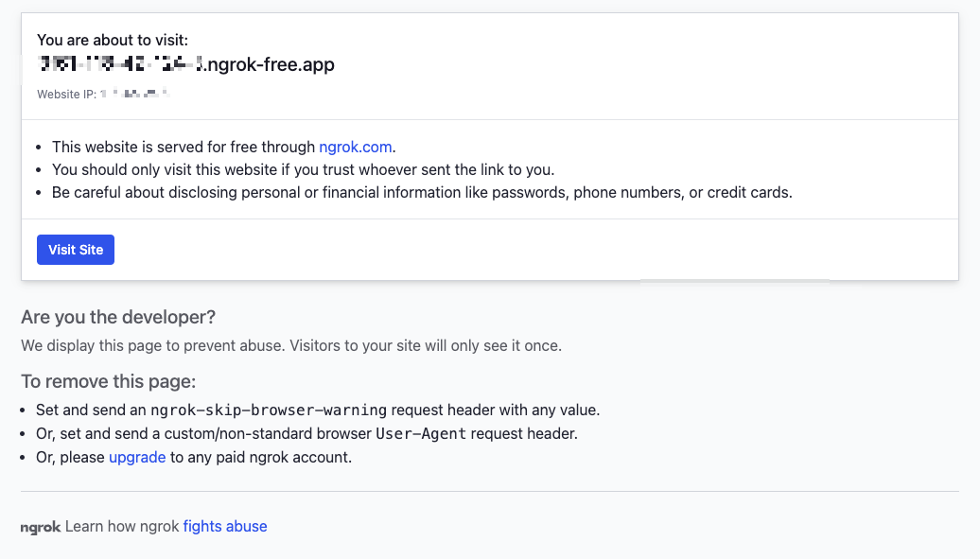Click the 'Are you the developer?' heading
980x559 pixels.
(118, 316)
